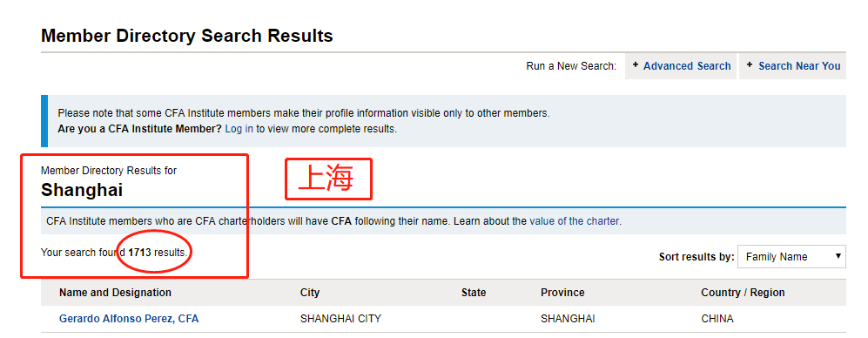Open the Search Near You link
This screenshot has height=338, width=868.
point(799,66)
